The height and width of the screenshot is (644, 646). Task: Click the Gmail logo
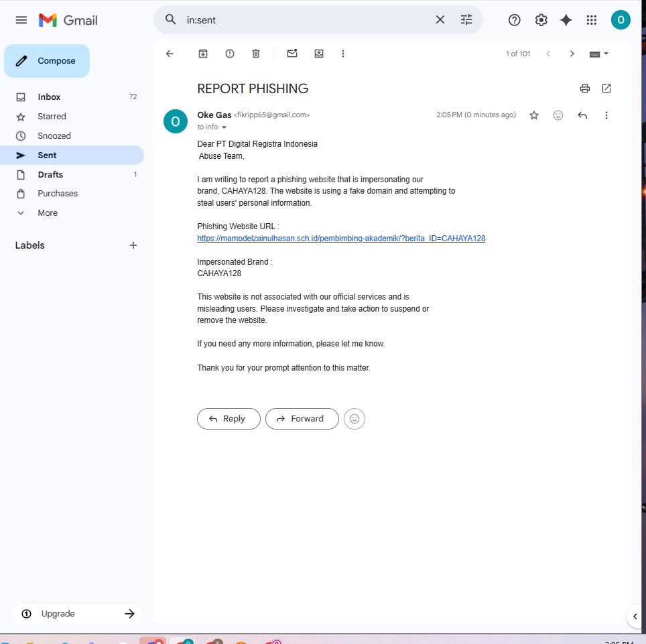[x=68, y=20]
